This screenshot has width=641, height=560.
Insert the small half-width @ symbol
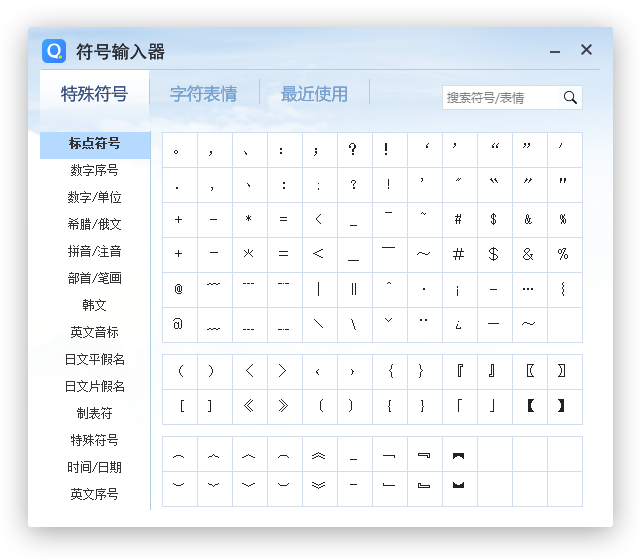tap(179, 290)
